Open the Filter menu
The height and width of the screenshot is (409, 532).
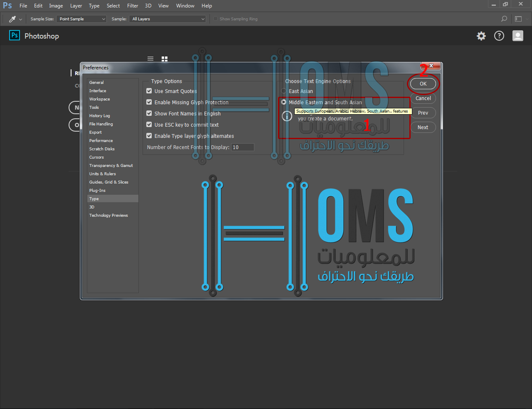pos(133,6)
